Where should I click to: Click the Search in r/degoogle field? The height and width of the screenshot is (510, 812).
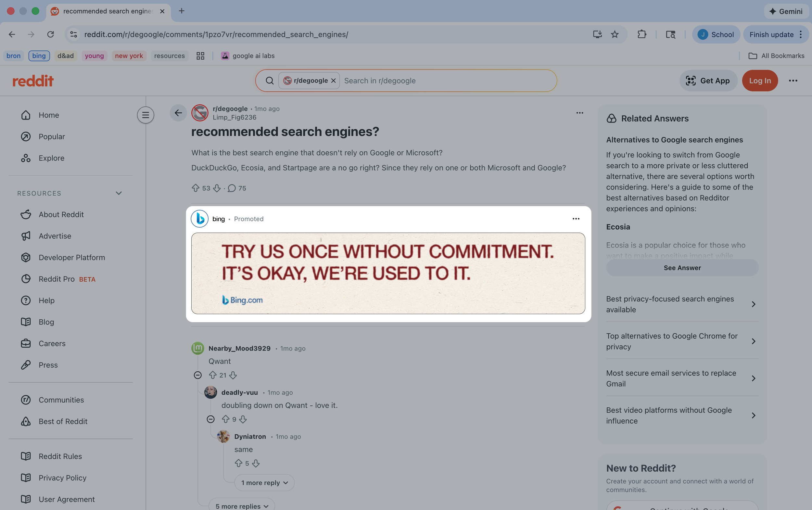(445, 81)
